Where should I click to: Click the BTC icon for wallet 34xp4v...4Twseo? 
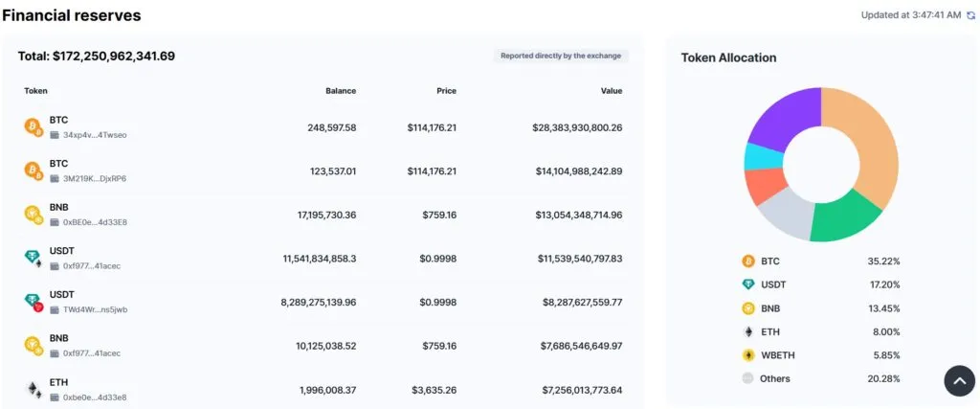[33, 126]
